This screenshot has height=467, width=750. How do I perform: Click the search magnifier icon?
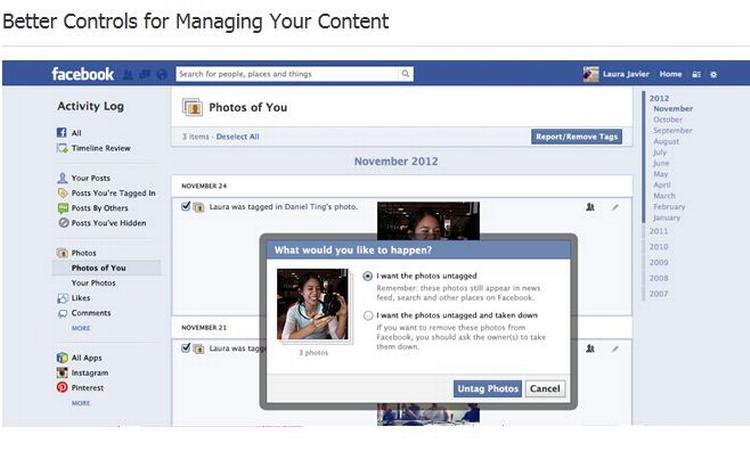click(x=405, y=74)
